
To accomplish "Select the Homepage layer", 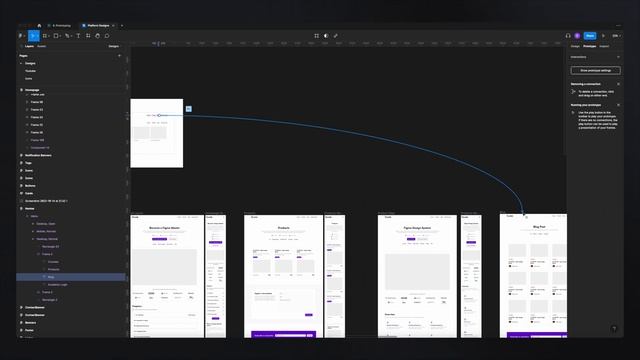I will click(32, 90).
